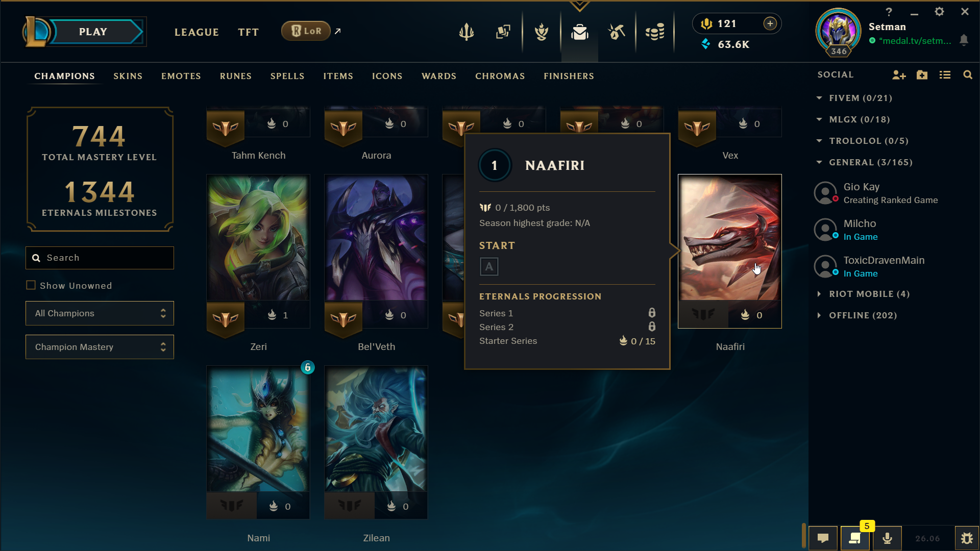Enable the Show Unowned checkbox

click(x=31, y=286)
